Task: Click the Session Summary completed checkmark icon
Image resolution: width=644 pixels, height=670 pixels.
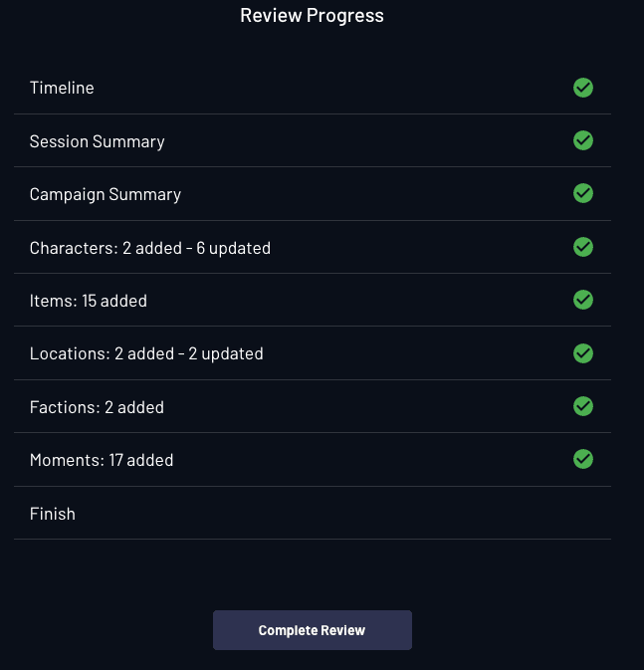Action: point(583,140)
